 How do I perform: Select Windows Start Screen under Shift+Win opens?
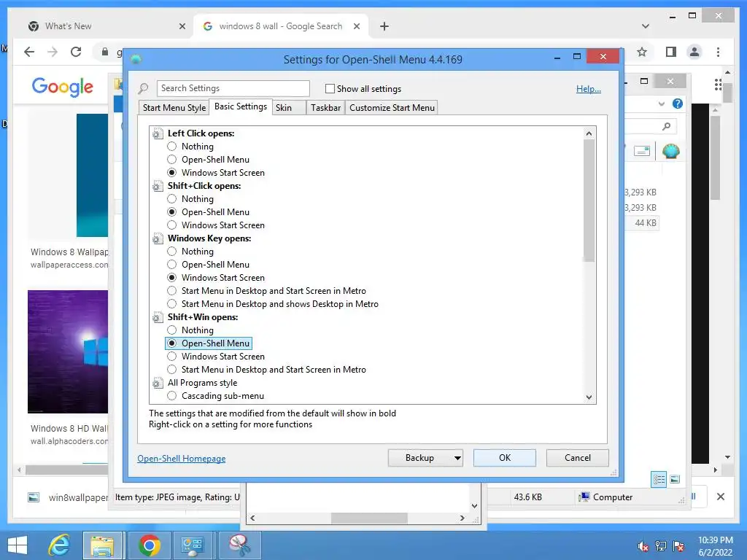coord(172,357)
